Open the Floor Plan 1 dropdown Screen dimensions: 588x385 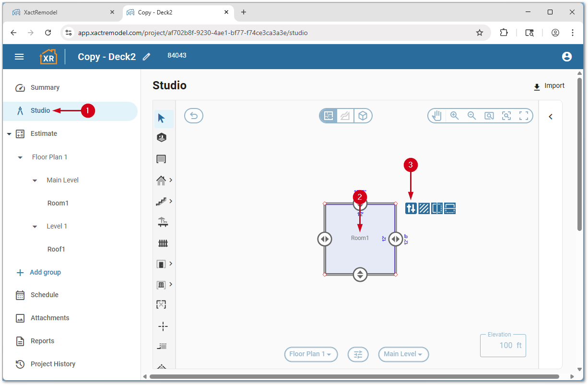pos(311,354)
